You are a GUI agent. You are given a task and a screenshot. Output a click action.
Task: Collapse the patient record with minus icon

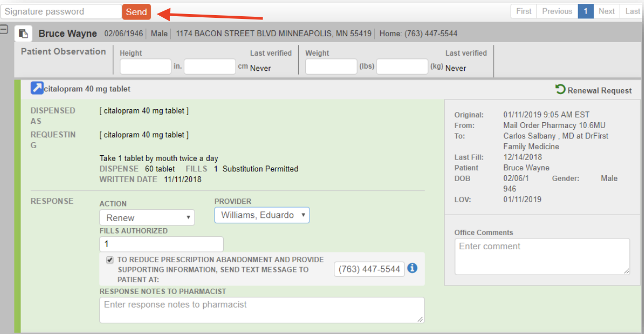coord(4,29)
